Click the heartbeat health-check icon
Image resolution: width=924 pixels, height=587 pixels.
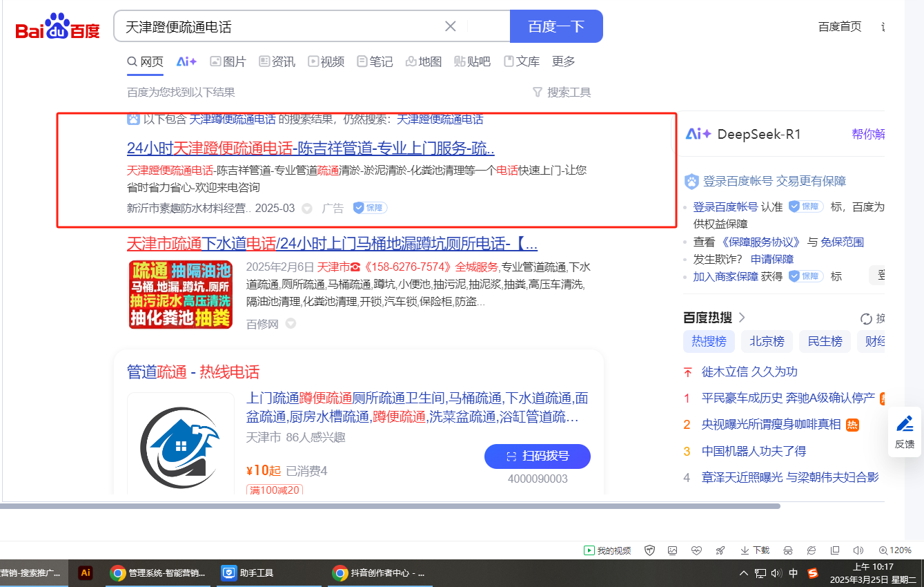point(696,550)
